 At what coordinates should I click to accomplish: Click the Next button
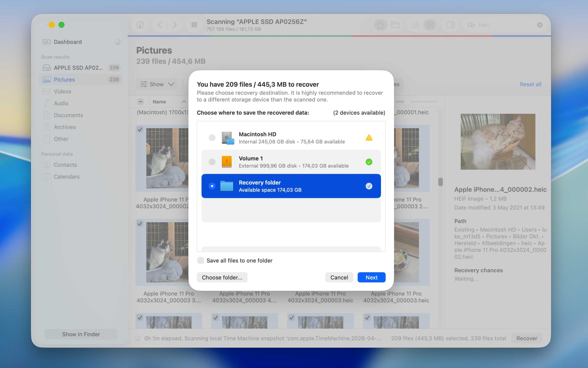coord(371,277)
